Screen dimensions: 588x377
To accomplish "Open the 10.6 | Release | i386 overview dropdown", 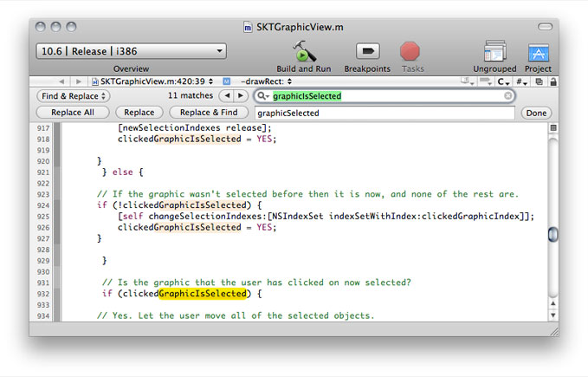I will pyautogui.click(x=131, y=51).
